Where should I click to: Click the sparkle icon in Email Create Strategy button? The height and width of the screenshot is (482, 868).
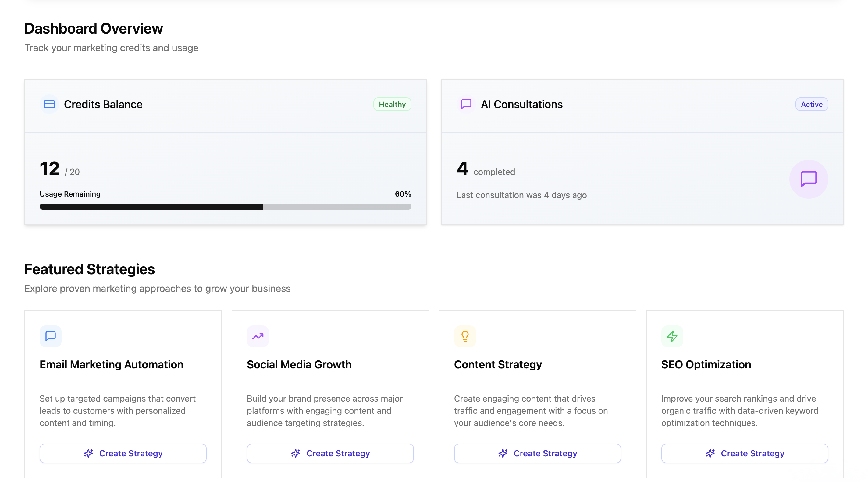click(x=88, y=453)
